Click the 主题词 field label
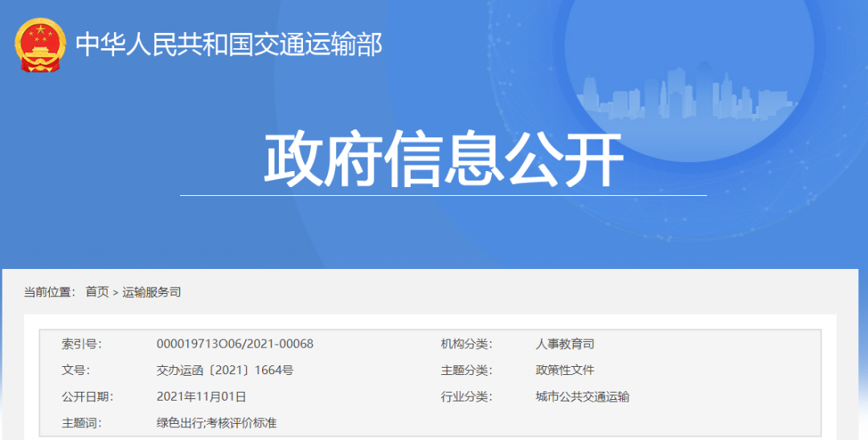Viewport: 868px width, 440px height. coord(82,423)
